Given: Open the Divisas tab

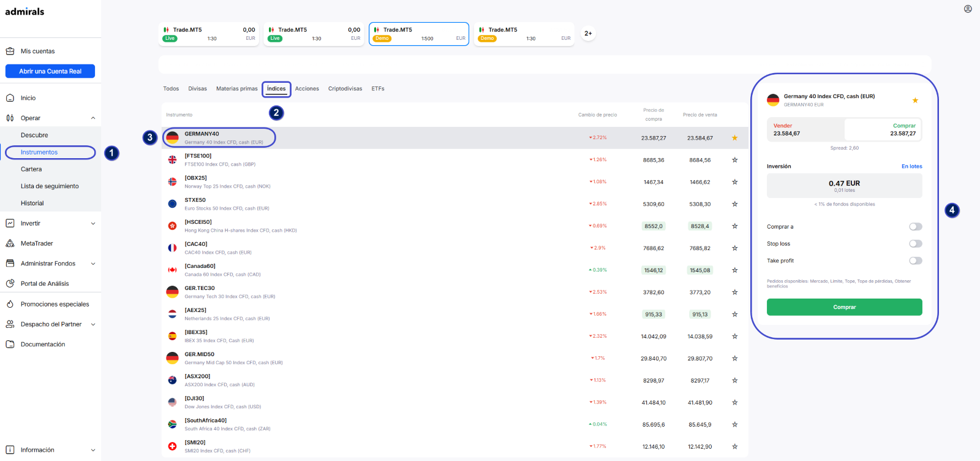Looking at the screenshot, I should 197,89.
